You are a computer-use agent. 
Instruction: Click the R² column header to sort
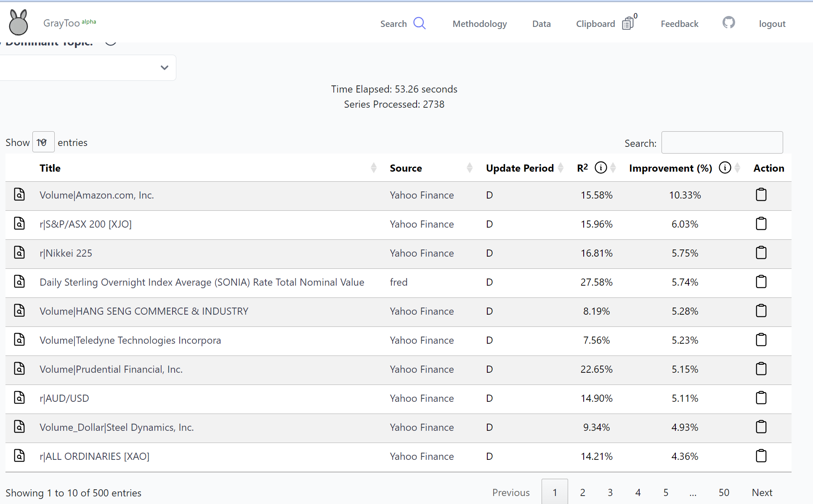tap(582, 168)
